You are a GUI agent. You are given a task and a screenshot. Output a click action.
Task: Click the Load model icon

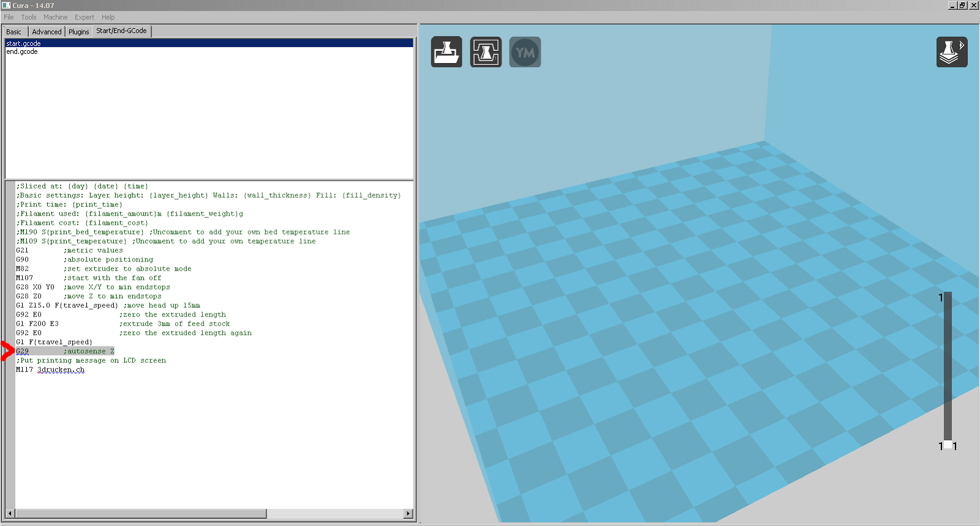click(447, 52)
